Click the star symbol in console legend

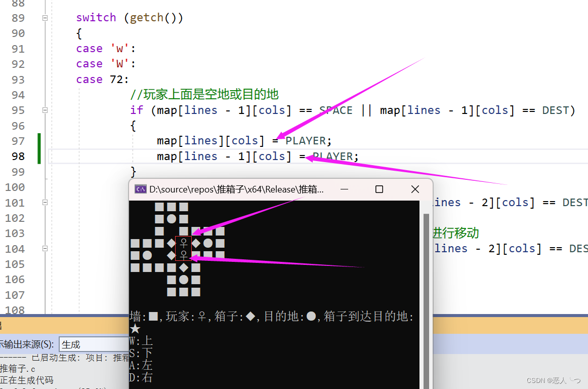tap(135, 329)
